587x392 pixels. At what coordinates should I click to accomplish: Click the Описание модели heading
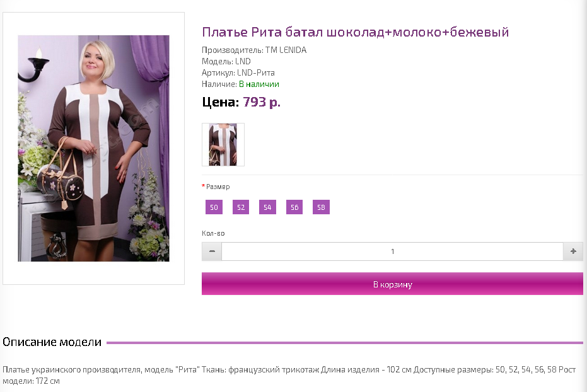coord(52,342)
